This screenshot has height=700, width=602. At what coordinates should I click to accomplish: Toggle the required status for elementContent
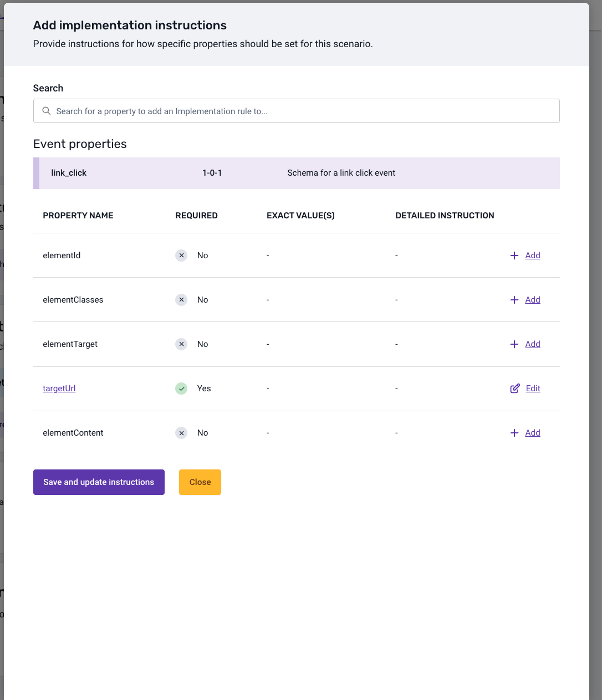tap(181, 432)
